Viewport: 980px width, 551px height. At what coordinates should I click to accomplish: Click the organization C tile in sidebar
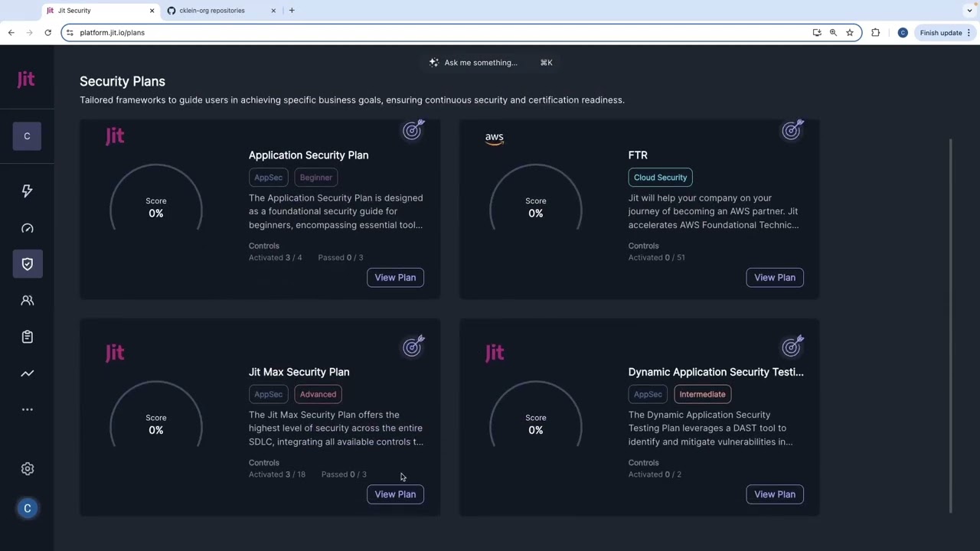(x=27, y=136)
